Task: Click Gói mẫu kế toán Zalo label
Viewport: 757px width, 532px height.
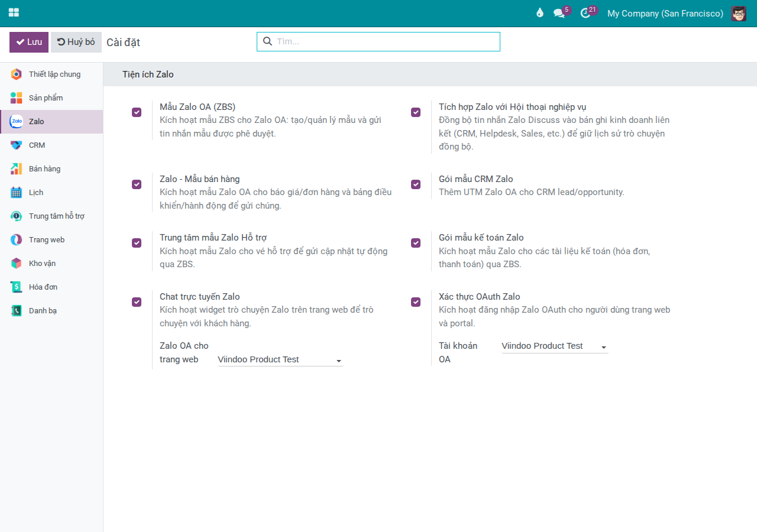Action: [481, 238]
